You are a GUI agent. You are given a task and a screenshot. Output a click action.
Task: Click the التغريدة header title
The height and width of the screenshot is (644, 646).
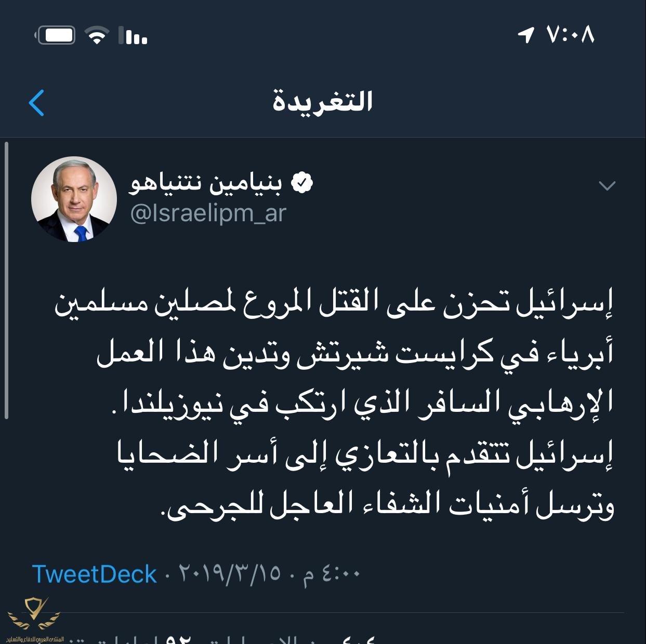pos(323,101)
